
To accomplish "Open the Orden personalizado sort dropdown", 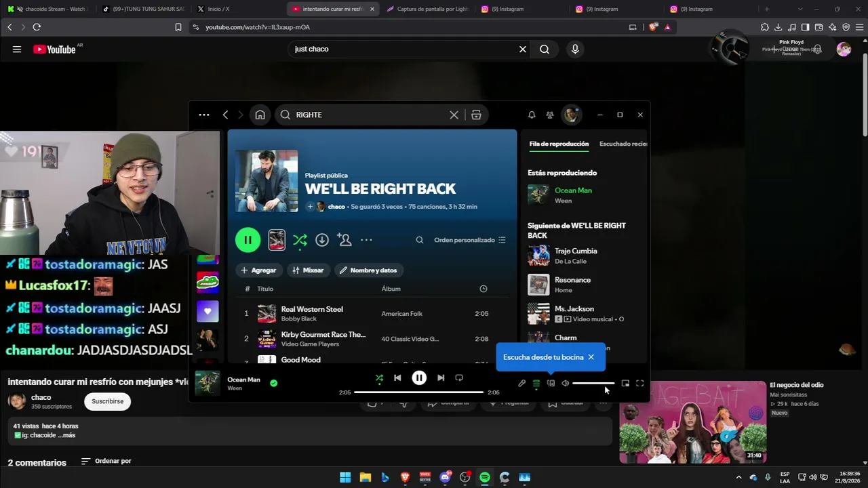I will coord(470,240).
